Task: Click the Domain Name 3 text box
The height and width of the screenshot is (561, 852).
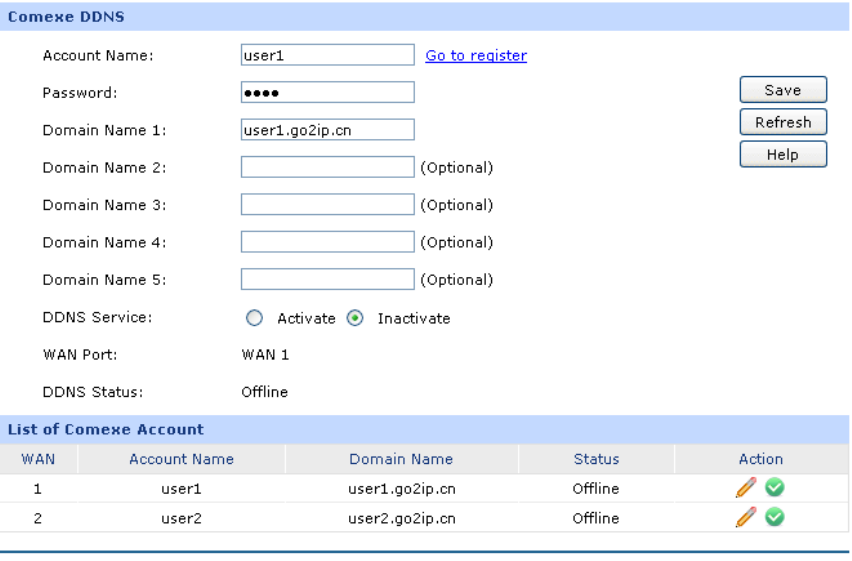Action: point(327,205)
